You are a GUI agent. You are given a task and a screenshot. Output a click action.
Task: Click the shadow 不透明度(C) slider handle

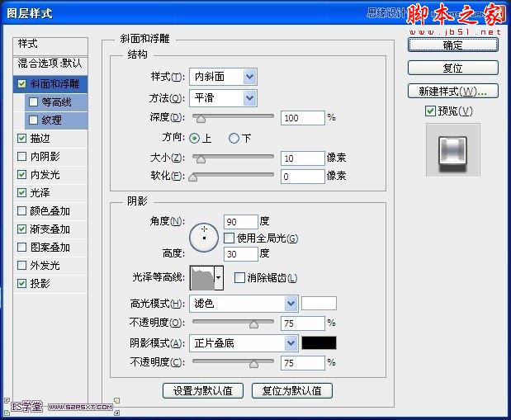(254, 363)
